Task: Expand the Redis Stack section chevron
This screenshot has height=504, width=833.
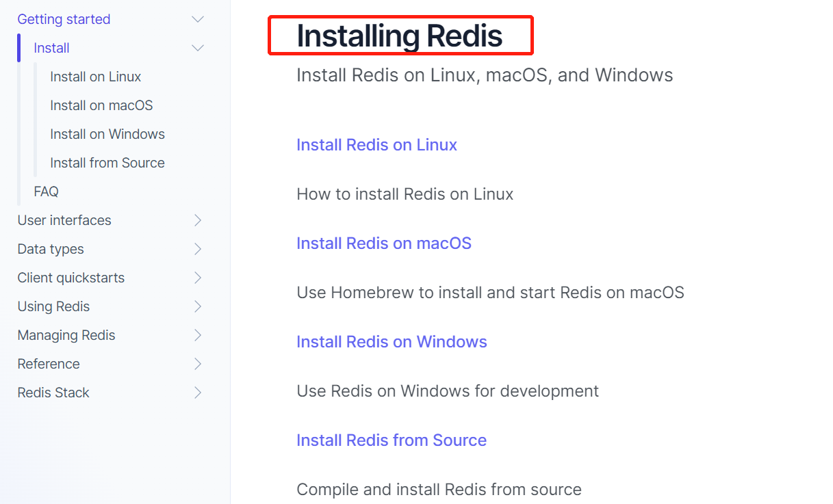Action: [198, 393]
